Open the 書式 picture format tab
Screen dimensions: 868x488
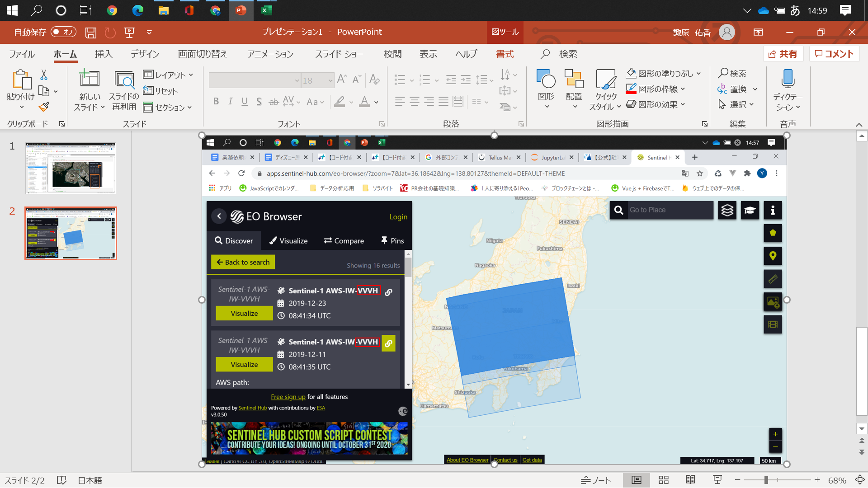[x=505, y=54]
